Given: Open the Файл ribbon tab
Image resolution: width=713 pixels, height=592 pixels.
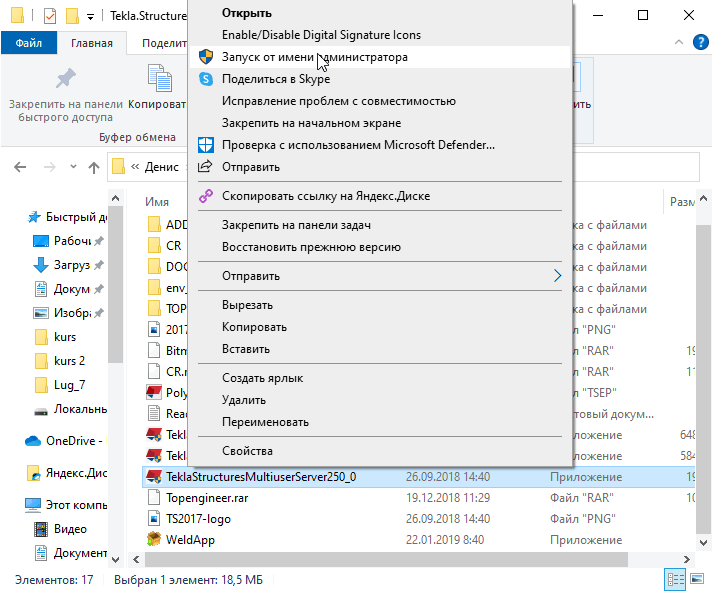Looking at the screenshot, I should pyautogui.click(x=29, y=43).
